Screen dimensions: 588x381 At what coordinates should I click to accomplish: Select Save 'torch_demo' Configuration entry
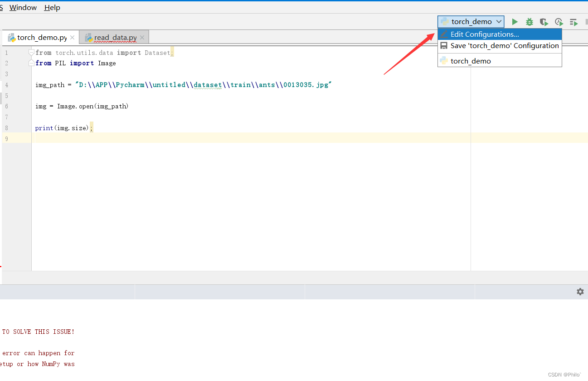point(500,46)
